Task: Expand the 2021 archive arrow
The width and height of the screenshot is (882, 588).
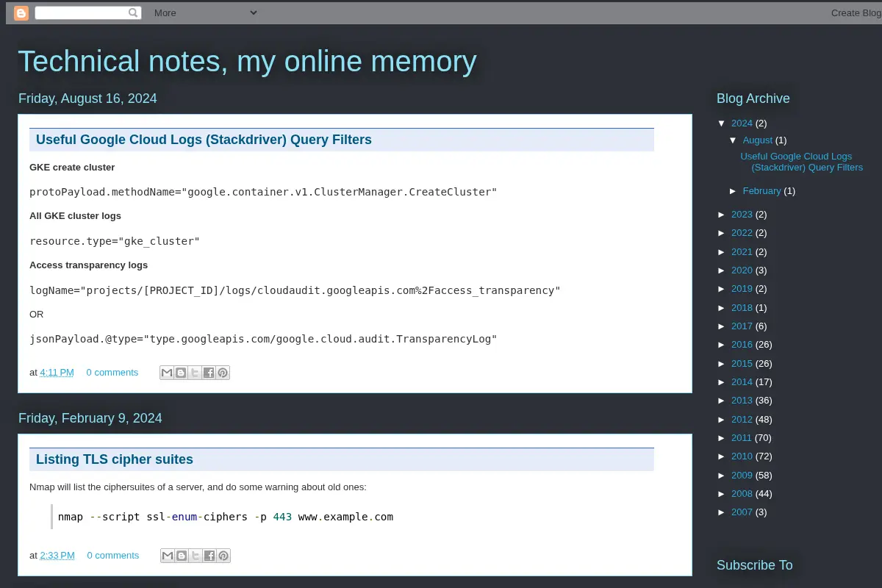Action: click(722, 251)
